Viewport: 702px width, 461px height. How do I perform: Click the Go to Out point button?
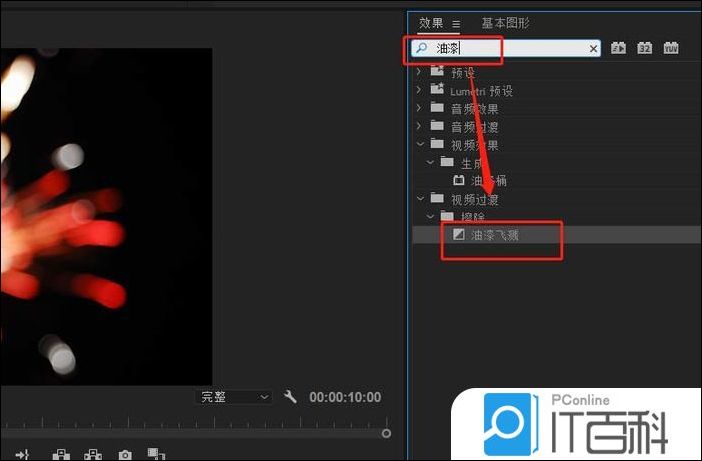(22, 455)
